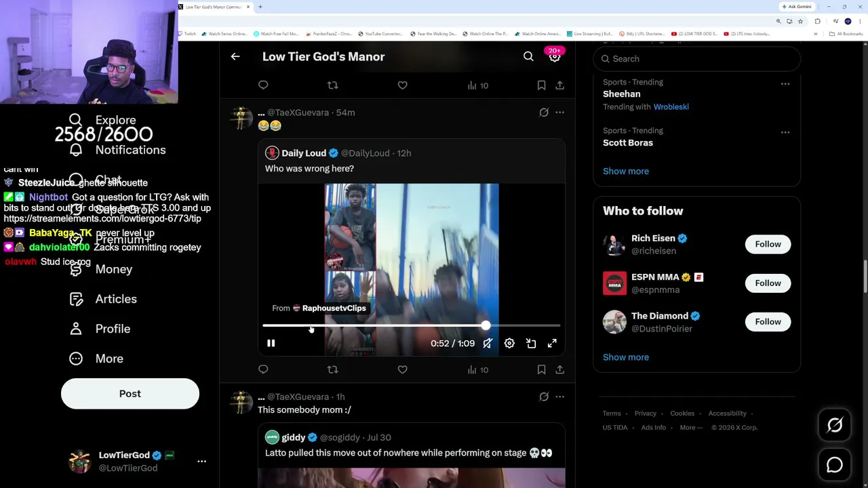The width and height of the screenshot is (868, 488).
Task: Open the Privacy footer link
Action: (645, 413)
